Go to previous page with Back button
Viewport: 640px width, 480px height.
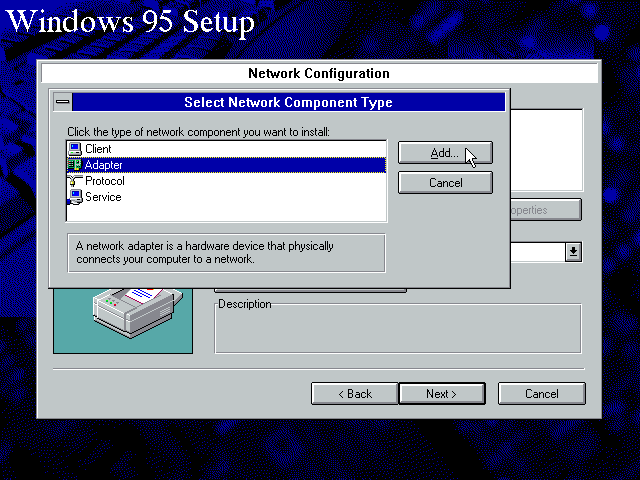[x=354, y=393]
